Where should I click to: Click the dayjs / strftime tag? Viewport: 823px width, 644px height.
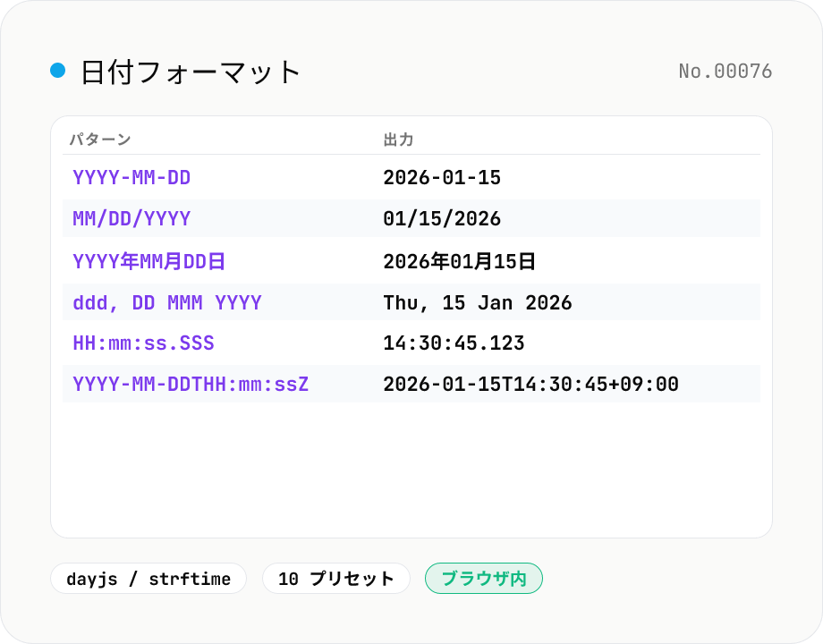tap(148, 579)
